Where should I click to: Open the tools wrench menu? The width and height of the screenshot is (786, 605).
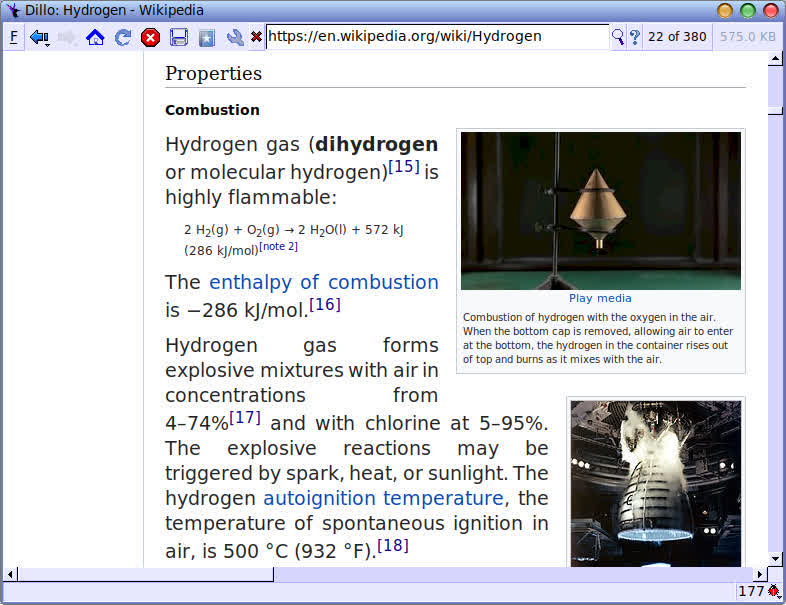235,38
